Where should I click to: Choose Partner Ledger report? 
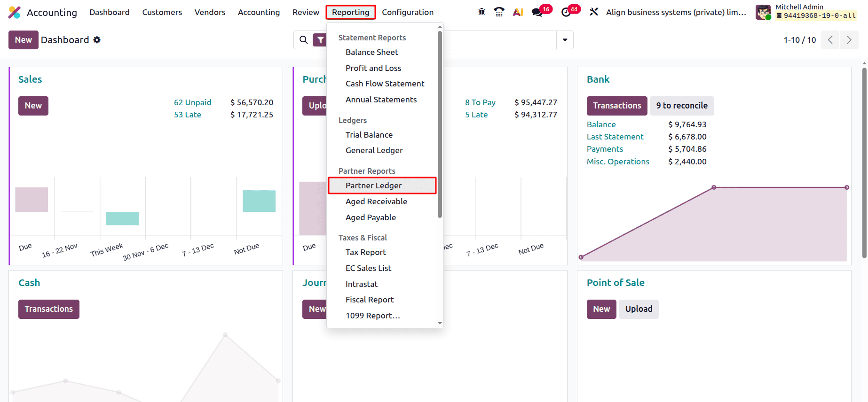pos(382,186)
